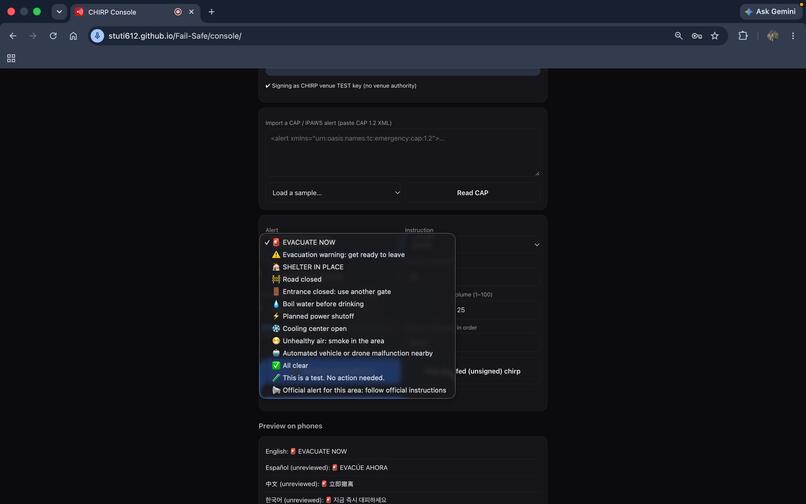Expand the tab search dropdown arrow
This screenshot has width=806, height=504.
click(x=59, y=12)
